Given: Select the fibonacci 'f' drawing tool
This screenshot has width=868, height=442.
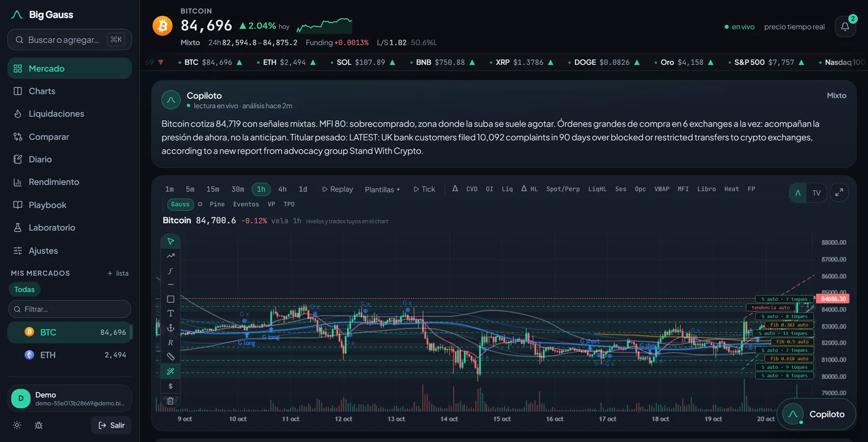Looking at the screenshot, I should (170, 271).
